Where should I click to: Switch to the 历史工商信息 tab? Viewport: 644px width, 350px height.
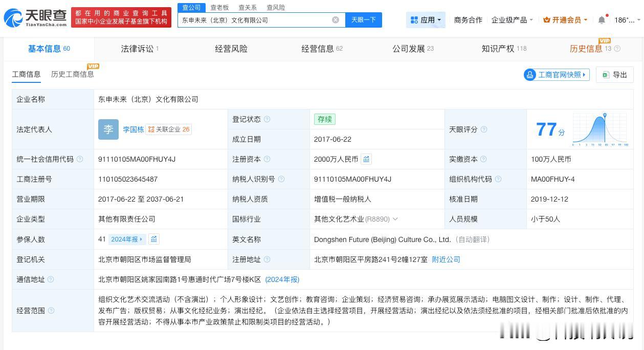pyautogui.click(x=72, y=74)
